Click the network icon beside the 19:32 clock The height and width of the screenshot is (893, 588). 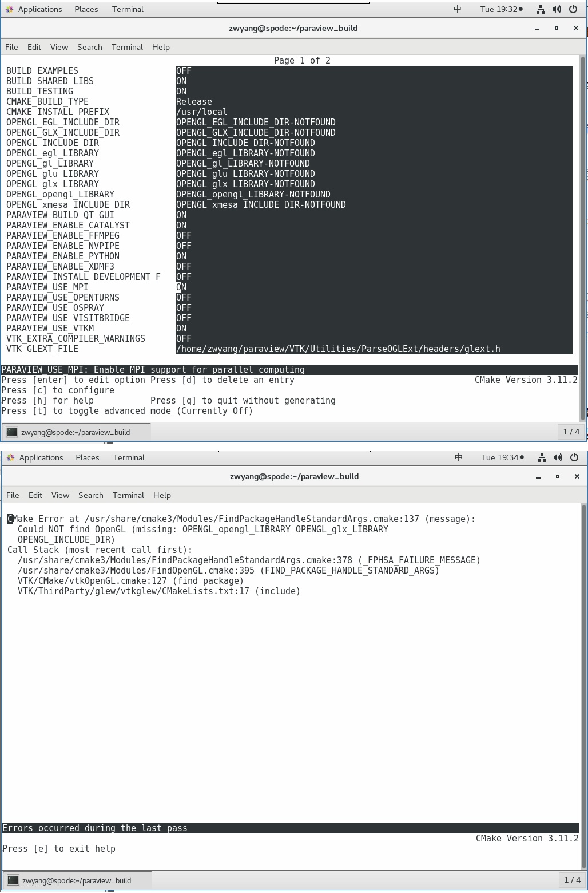coord(541,9)
